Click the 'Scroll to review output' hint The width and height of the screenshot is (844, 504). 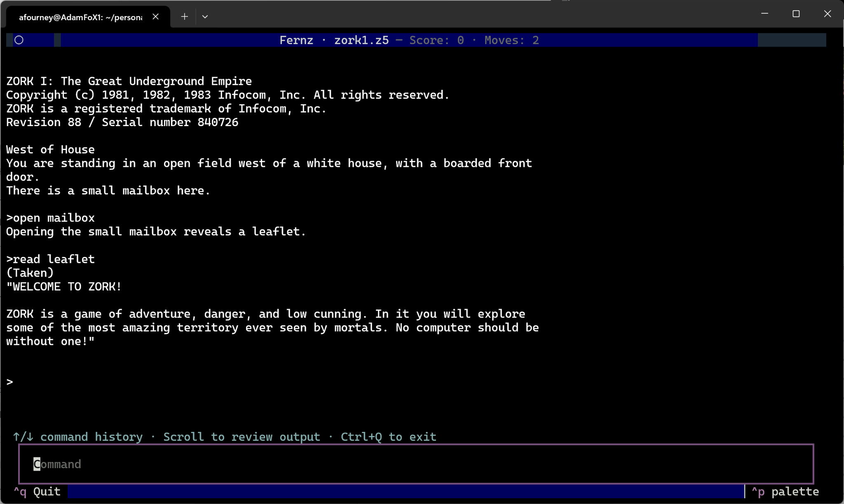[241, 436]
